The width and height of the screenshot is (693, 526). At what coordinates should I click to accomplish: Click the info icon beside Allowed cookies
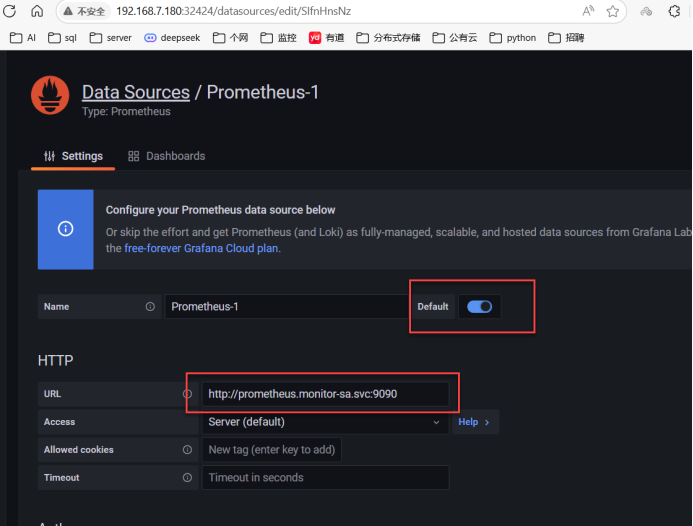coord(187,450)
